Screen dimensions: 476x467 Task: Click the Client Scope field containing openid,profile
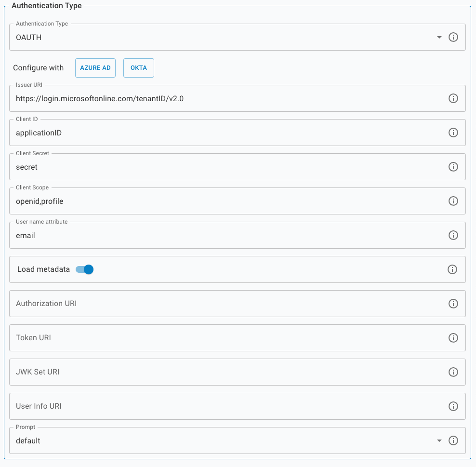(193, 201)
